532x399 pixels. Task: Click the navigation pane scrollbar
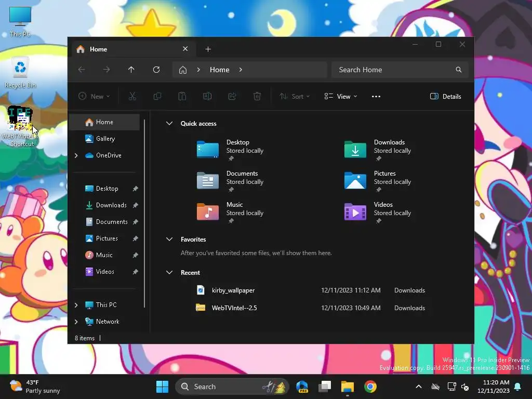[144, 214]
